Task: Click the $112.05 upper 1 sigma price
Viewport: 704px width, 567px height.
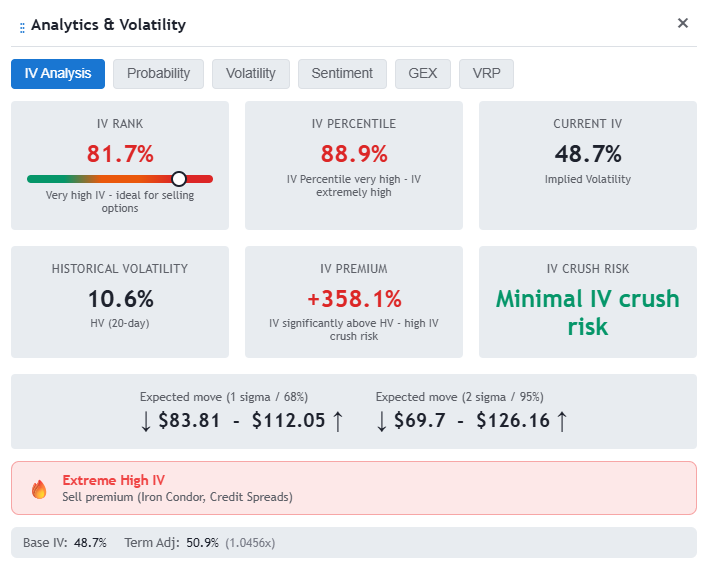Action: (x=288, y=421)
